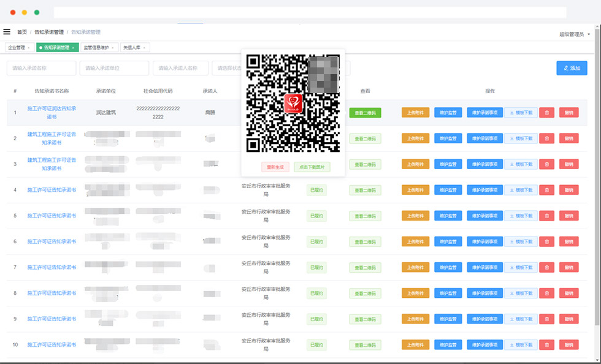601x364 pixels.
Task: Click the trash delete icon in row 9
Action: point(546,319)
